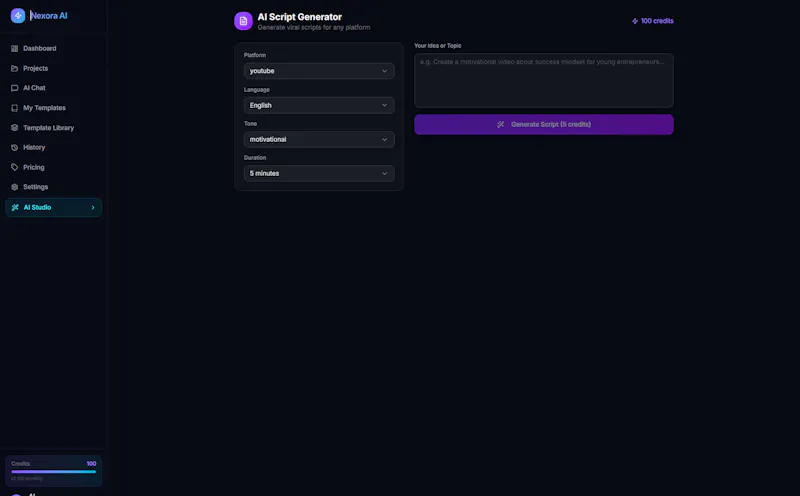Click the Settings gear icon

[x=14, y=187]
